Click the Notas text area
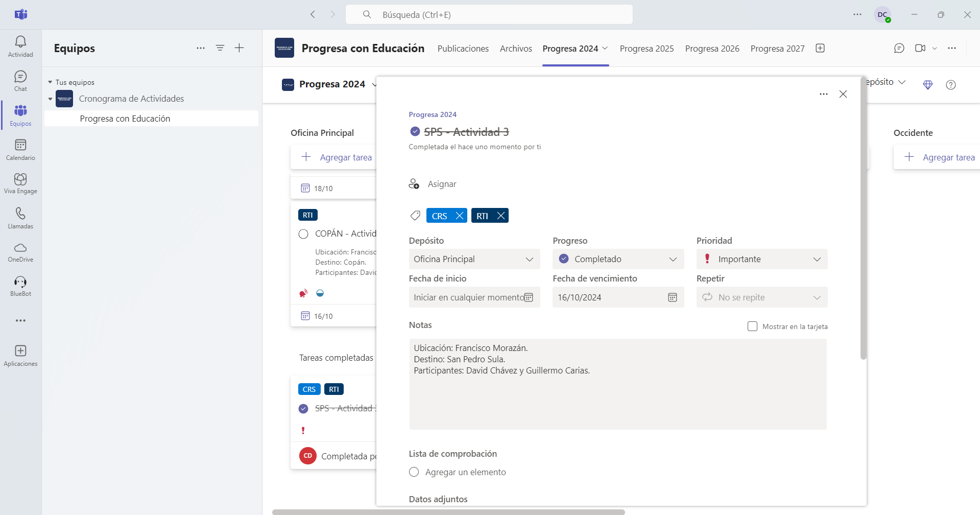 click(x=618, y=384)
